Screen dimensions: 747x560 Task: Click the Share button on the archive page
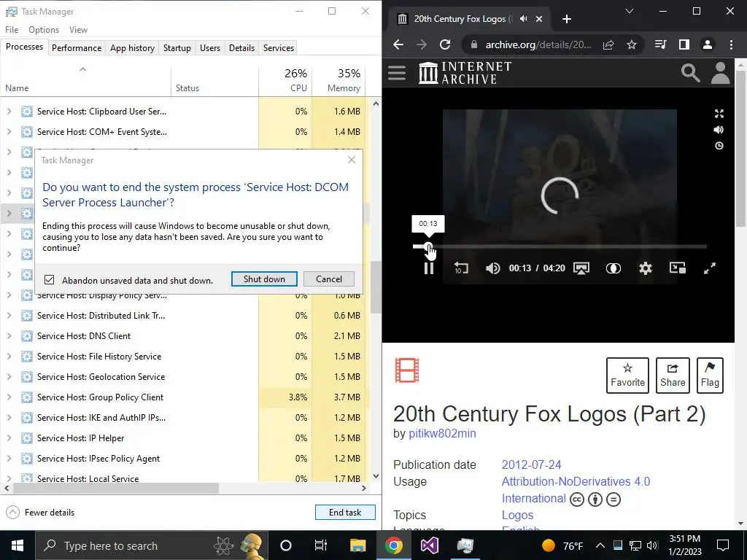point(673,376)
